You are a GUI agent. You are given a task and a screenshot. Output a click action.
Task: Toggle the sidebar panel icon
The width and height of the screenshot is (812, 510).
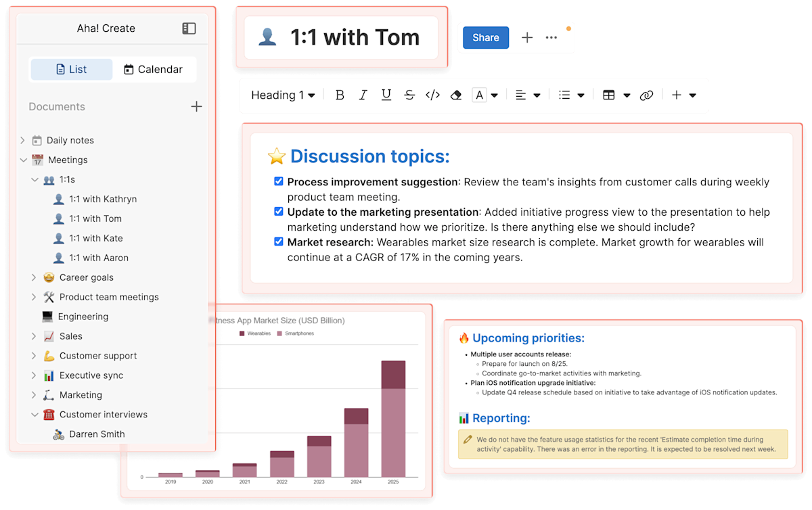pos(189,28)
